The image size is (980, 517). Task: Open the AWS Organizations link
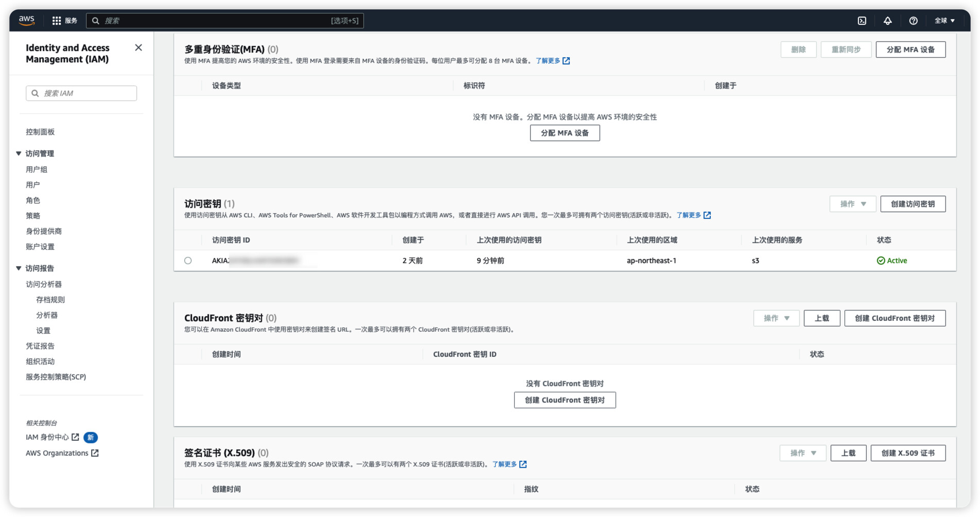(x=57, y=453)
